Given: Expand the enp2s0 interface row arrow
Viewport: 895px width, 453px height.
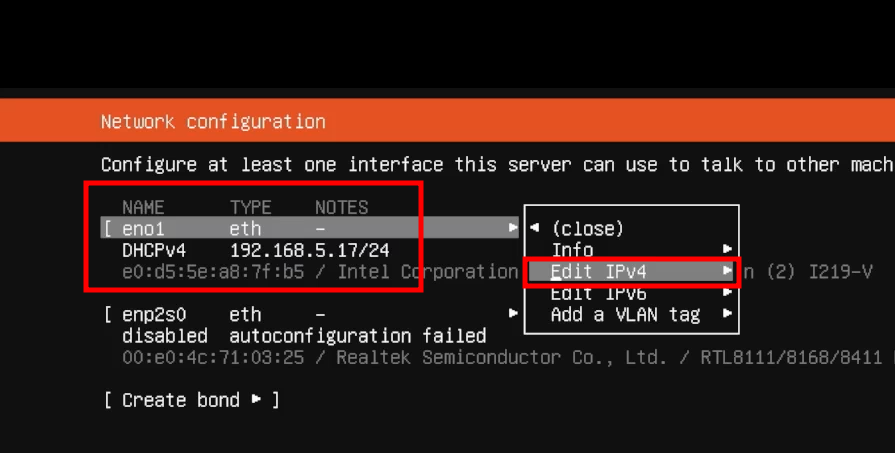Looking at the screenshot, I should point(513,314).
